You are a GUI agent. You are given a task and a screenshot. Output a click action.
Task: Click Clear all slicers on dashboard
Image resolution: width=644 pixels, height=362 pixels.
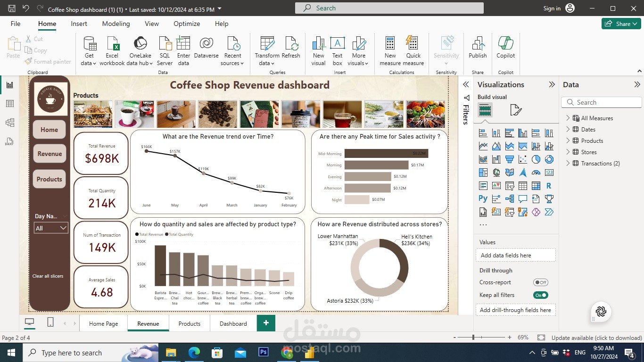pyautogui.click(x=48, y=276)
